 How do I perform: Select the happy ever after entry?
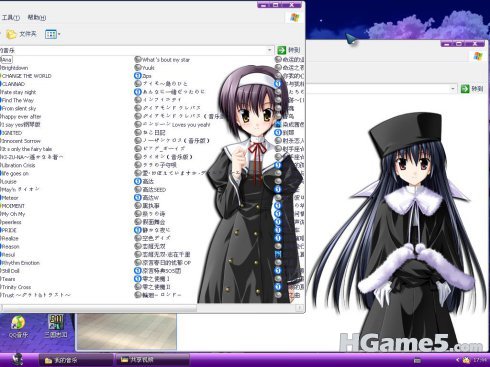(x=21, y=116)
